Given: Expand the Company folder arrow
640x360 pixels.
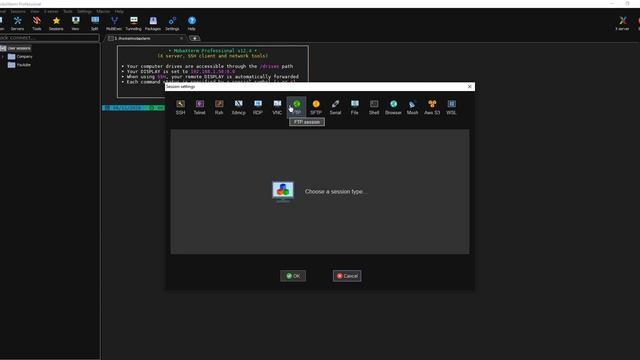Looking at the screenshot, I should pyautogui.click(x=3, y=56).
